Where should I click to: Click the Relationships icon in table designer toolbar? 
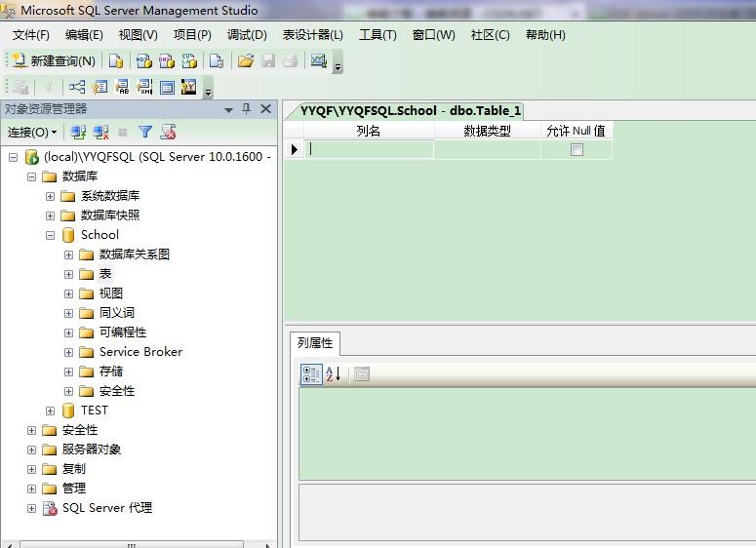(77, 87)
